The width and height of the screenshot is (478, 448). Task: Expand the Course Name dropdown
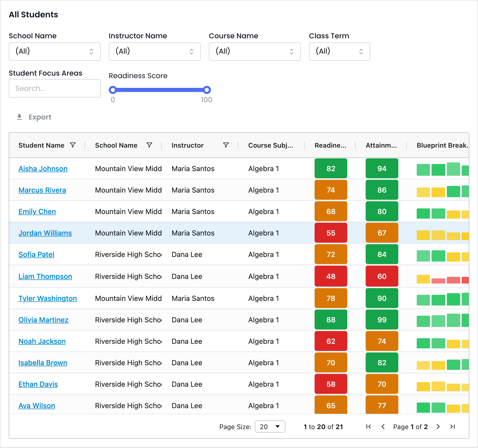(x=255, y=52)
